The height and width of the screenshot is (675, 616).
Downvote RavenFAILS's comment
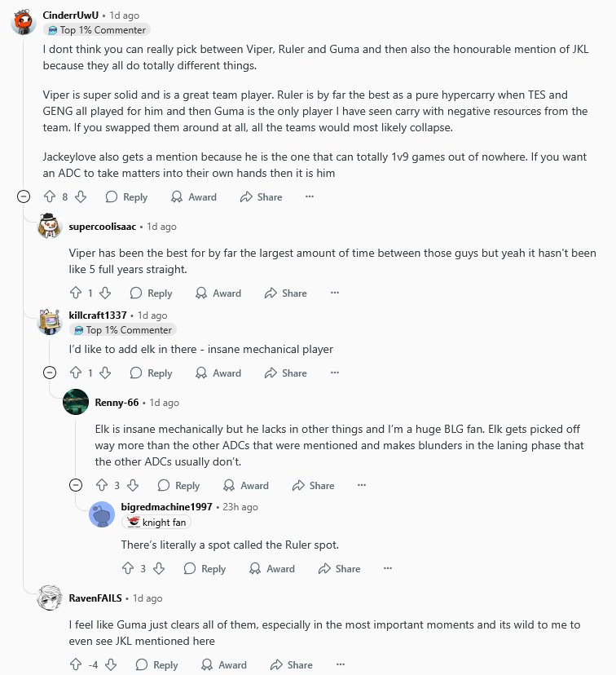tap(111, 664)
